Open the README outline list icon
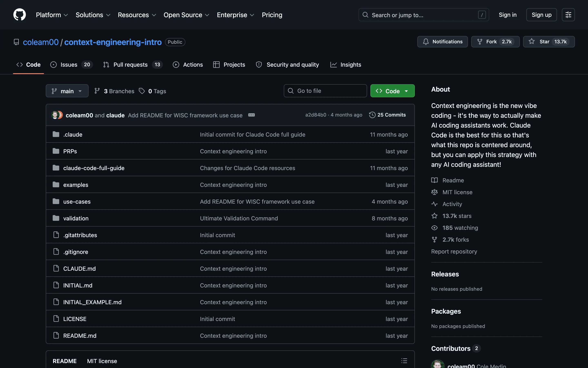The image size is (588, 368). tap(404, 361)
